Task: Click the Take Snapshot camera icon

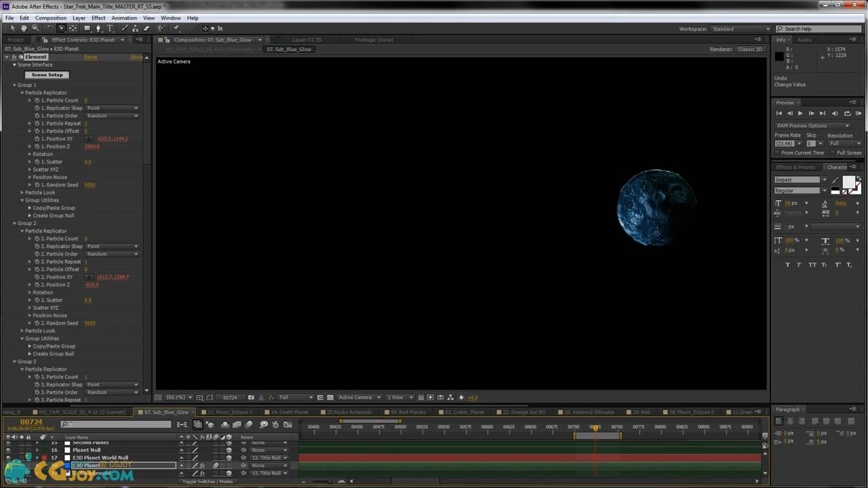Action: [251, 397]
